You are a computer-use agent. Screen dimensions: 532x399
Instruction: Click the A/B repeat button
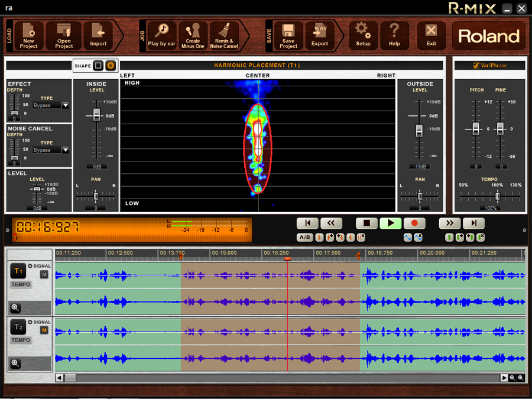pos(304,237)
